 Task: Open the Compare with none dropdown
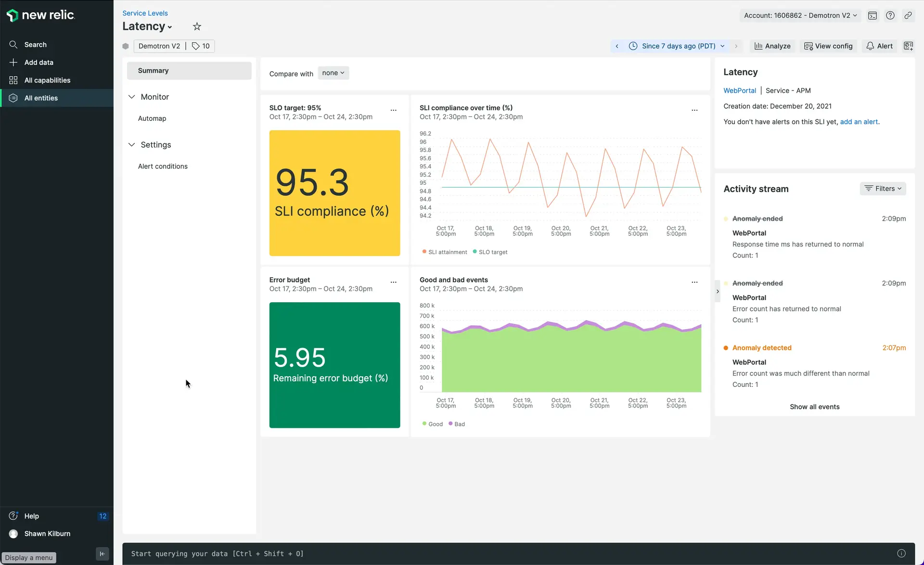333,73
